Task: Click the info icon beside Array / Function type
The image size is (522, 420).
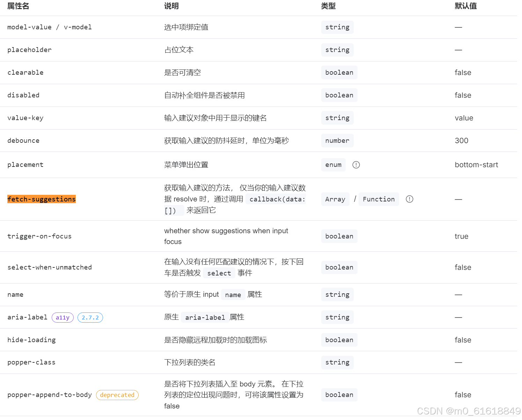Action: point(409,199)
